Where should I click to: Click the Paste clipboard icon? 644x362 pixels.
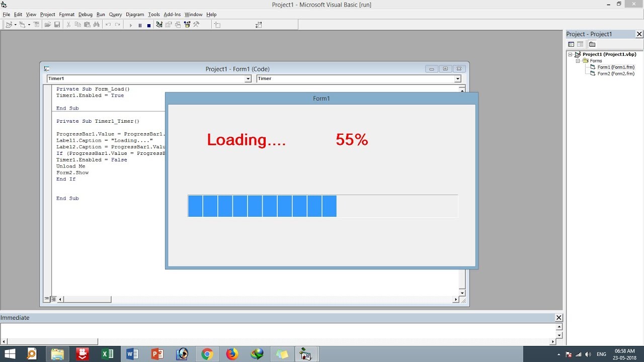pos(87,25)
